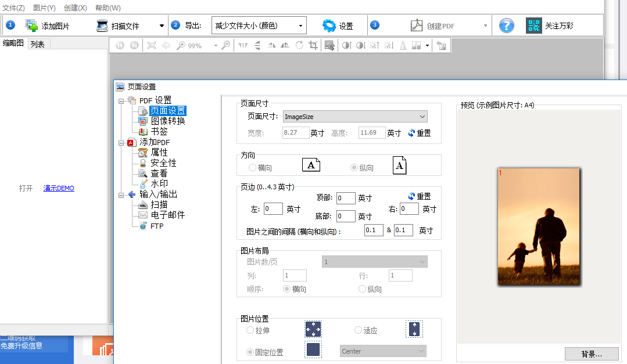Click the 添加图片 icon to add images
Viewport: 627px width, 364px height.
[x=31, y=24]
